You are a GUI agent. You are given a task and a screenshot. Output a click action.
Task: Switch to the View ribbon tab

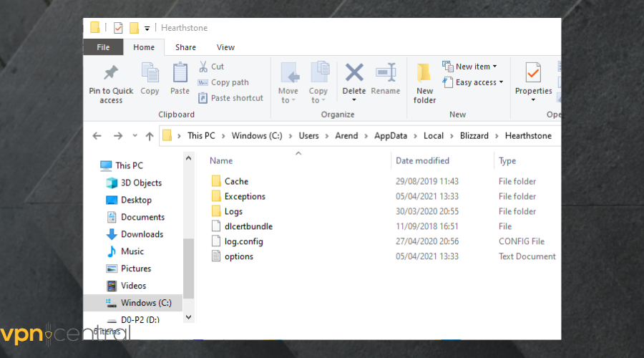225,47
